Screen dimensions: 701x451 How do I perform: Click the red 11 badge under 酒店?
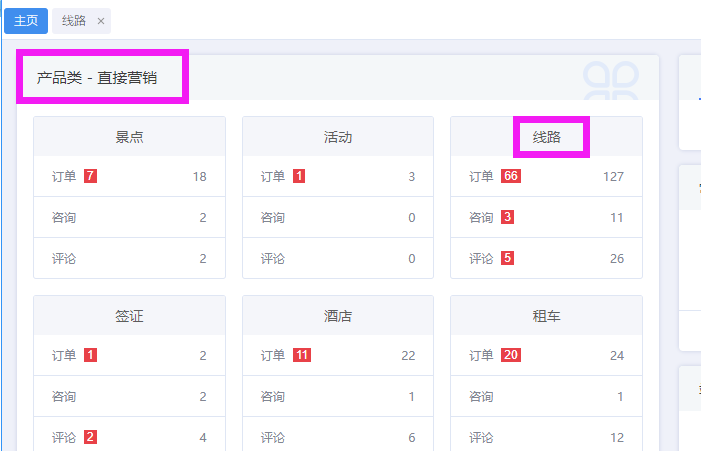[302, 355]
